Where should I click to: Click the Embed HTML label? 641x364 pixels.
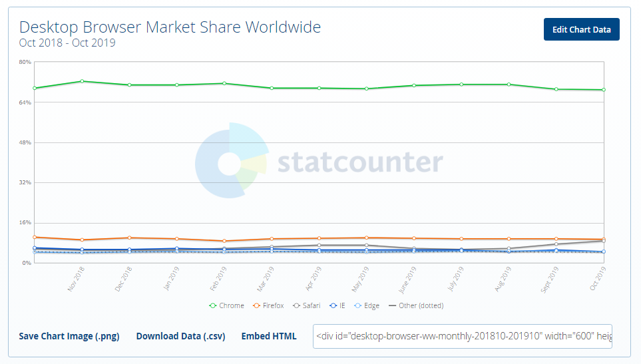pyautogui.click(x=269, y=336)
